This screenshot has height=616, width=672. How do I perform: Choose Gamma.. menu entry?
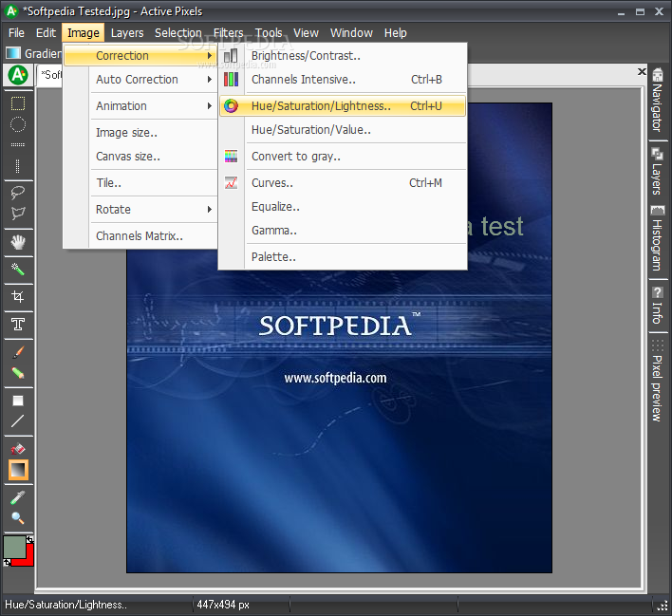coord(343,231)
